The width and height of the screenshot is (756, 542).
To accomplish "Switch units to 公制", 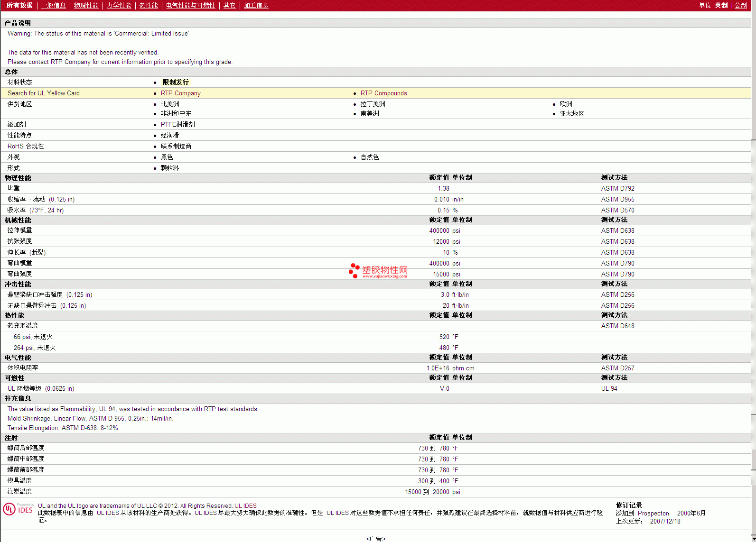I will click(x=740, y=6).
